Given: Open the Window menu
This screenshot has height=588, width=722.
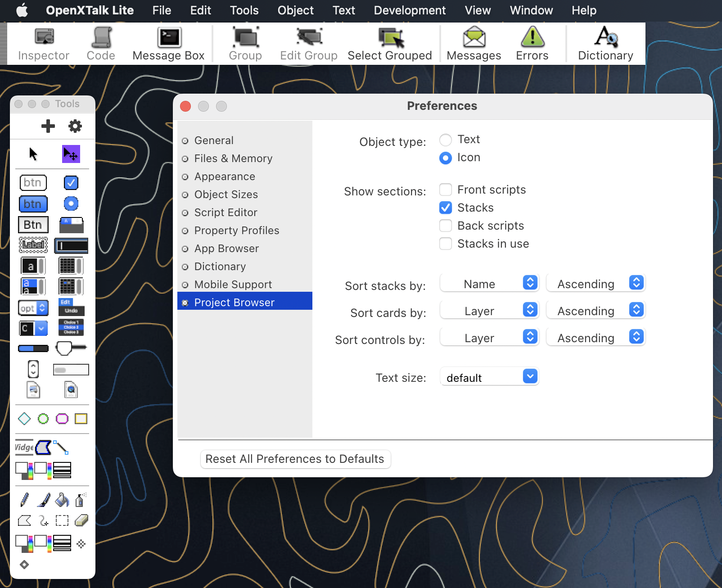Looking at the screenshot, I should [x=531, y=10].
